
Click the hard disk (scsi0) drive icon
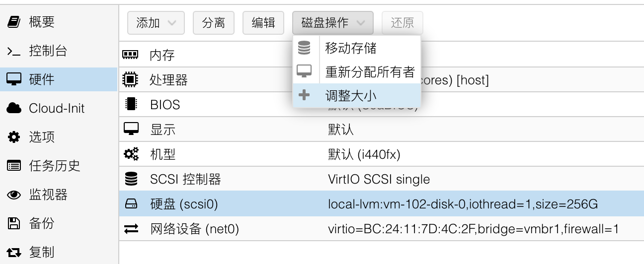tap(131, 204)
